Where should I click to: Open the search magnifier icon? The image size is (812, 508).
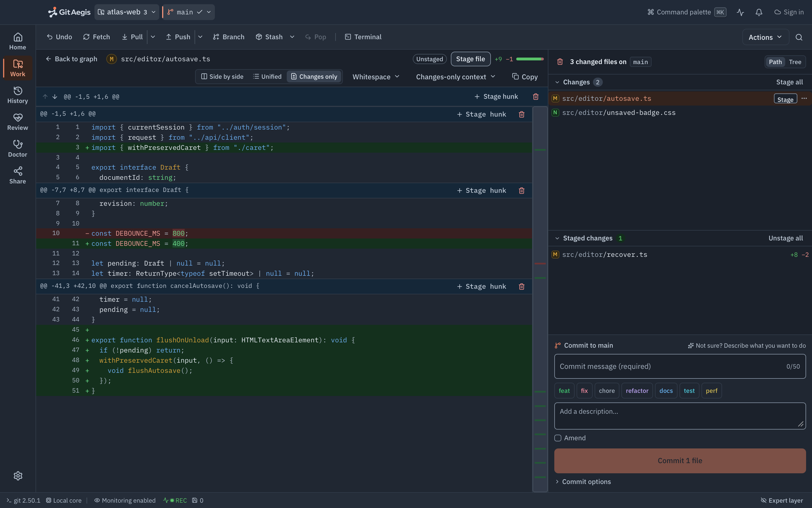(799, 37)
